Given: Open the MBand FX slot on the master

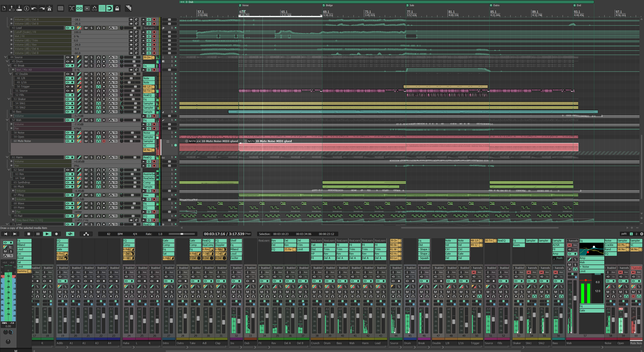Looking at the screenshot, I should 24,245.
